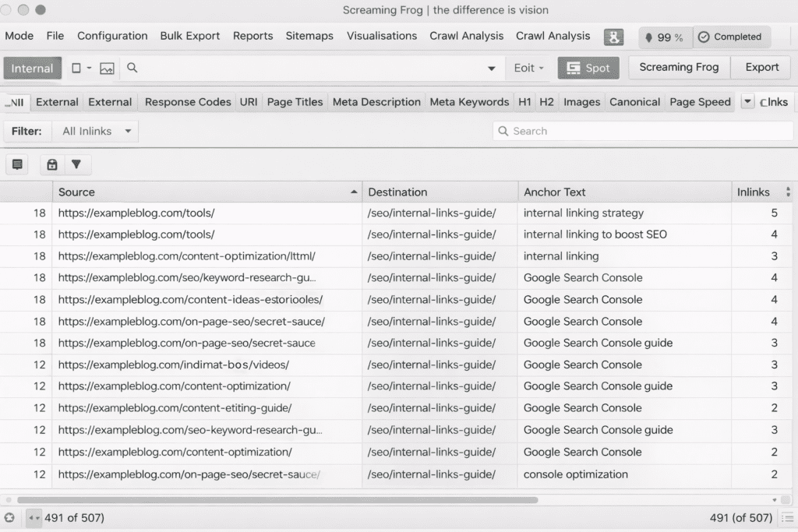Switch to the Images tab
798x532 pixels.
point(581,102)
